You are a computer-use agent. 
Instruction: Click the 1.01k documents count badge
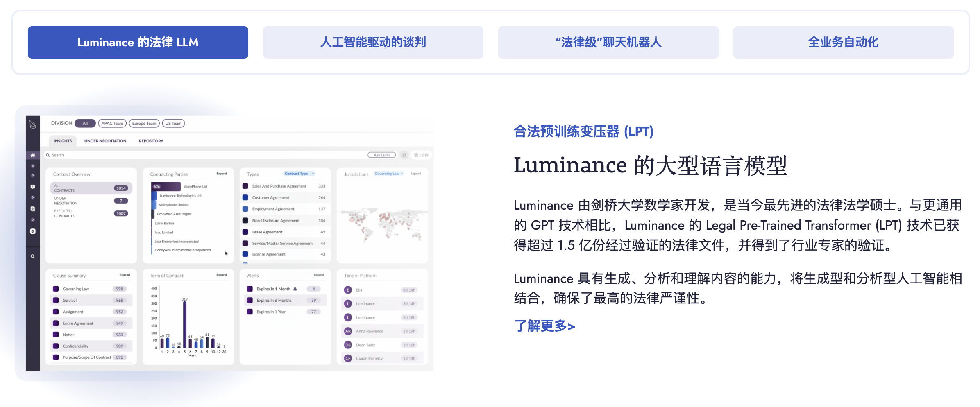421,155
